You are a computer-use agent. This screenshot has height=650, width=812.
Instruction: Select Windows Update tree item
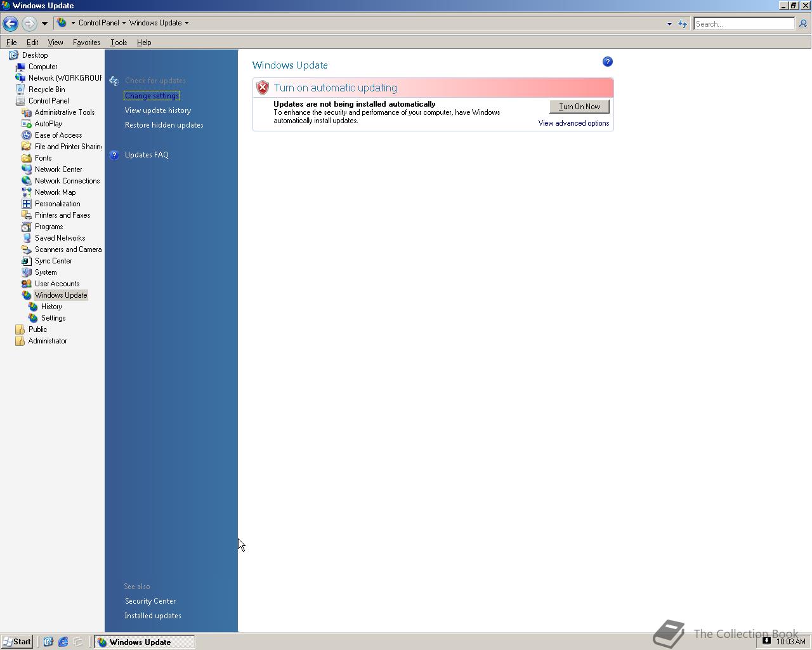(61, 295)
